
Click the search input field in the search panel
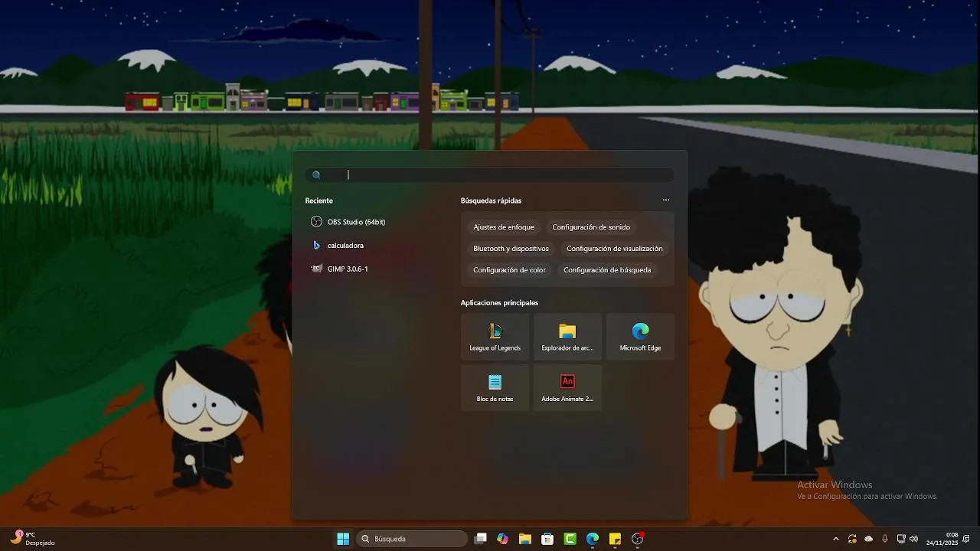(490, 175)
